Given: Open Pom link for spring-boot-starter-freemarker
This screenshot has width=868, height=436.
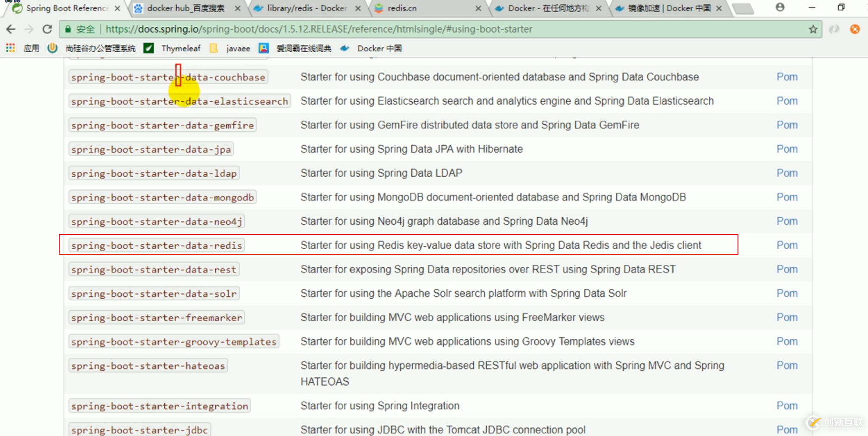Looking at the screenshot, I should click(x=787, y=317).
